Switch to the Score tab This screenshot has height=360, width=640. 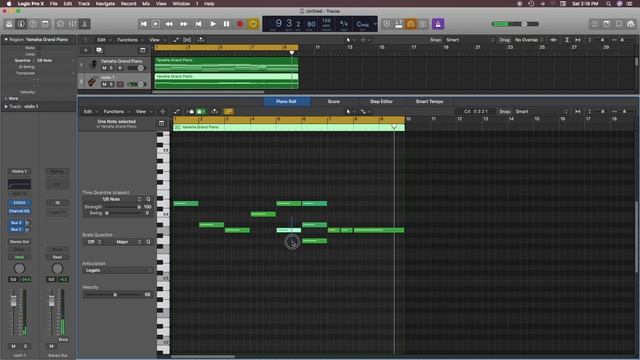(334, 102)
